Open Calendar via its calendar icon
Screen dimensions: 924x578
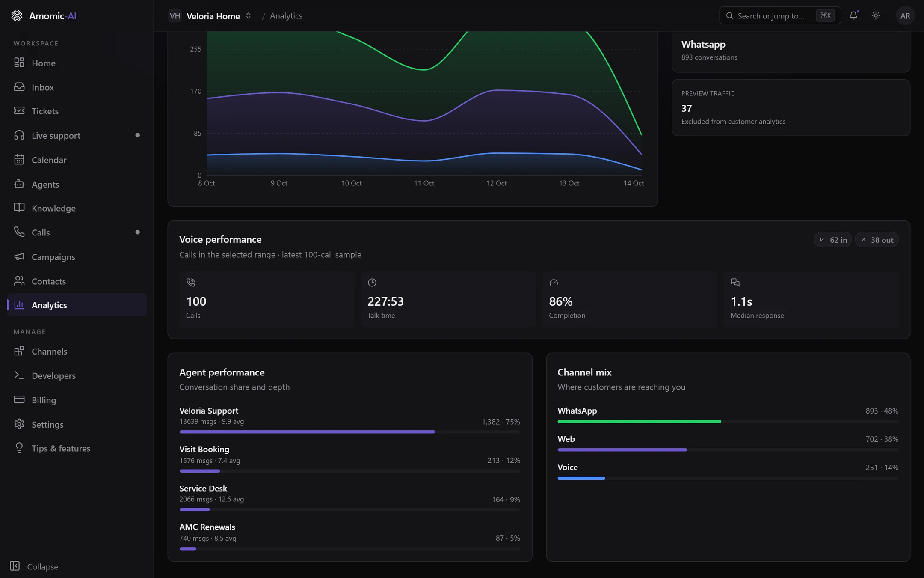(x=19, y=160)
